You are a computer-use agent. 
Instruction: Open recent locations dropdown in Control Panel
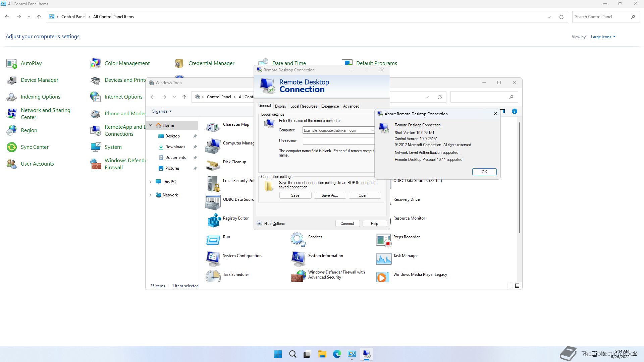pyautogui.click(x=29, y=17)
